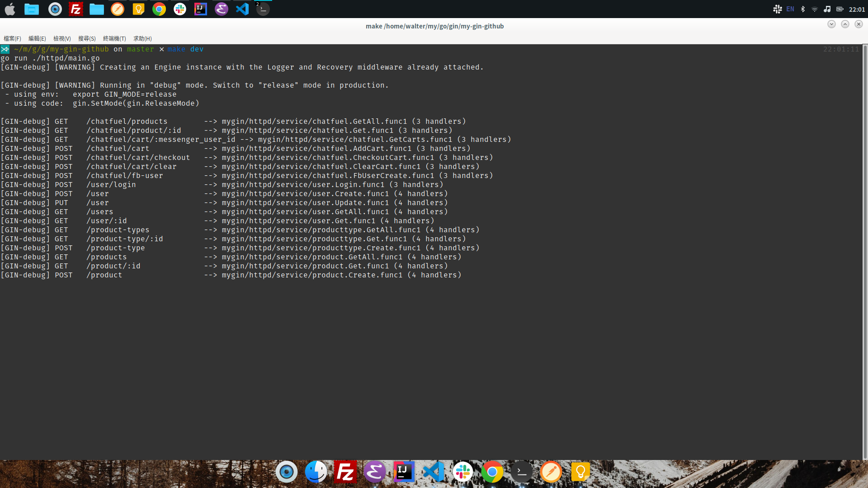Toggle Bluetooth from the system tray

[803, 9]
